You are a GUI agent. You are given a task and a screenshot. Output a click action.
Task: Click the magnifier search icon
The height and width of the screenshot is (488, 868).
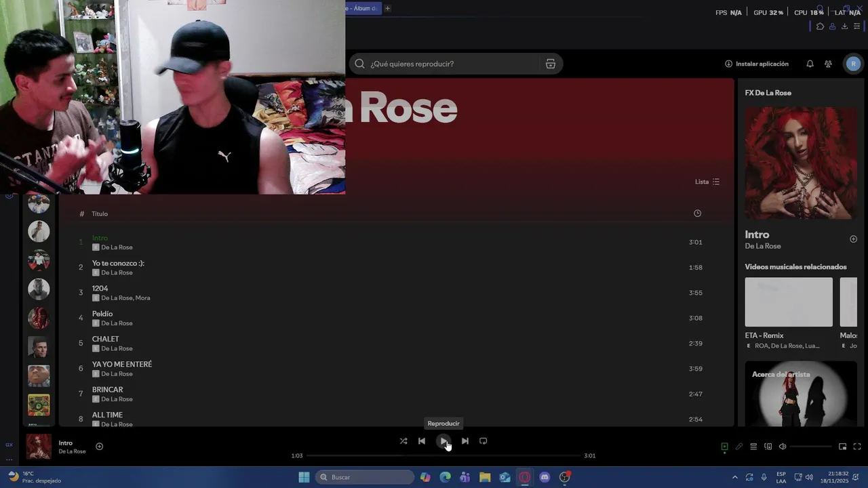[x=360, y=64]
